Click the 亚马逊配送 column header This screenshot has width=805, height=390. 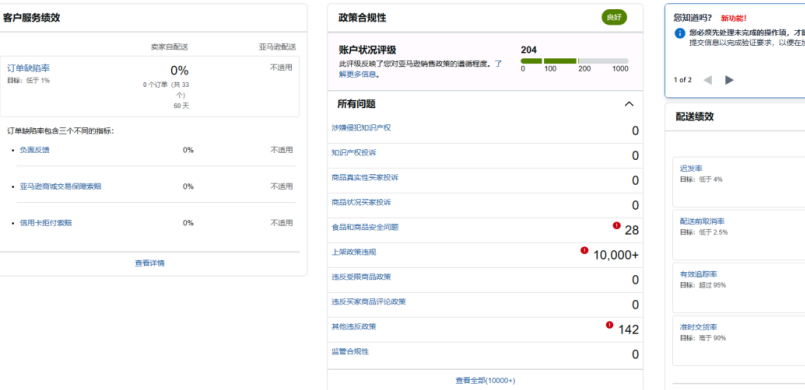tap(277, 47)
